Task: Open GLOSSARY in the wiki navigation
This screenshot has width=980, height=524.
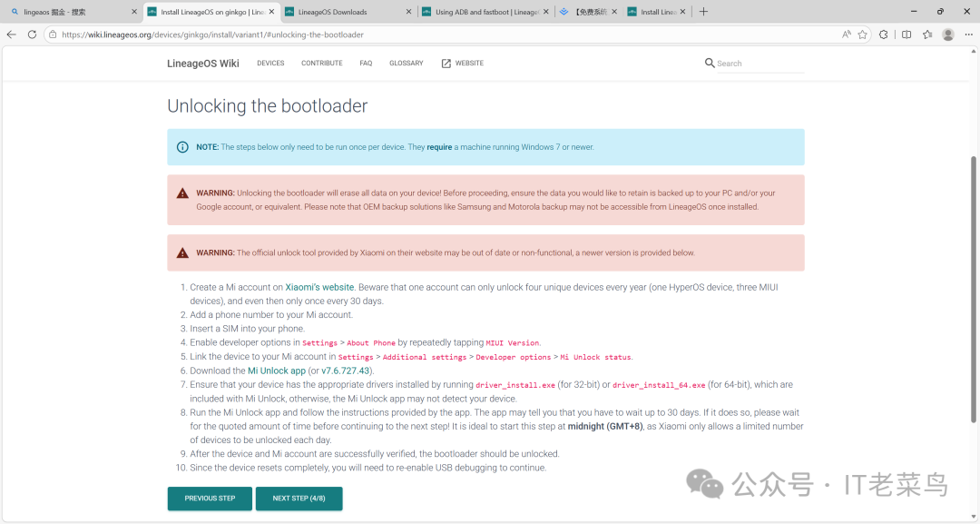Action: click(406, 63)
